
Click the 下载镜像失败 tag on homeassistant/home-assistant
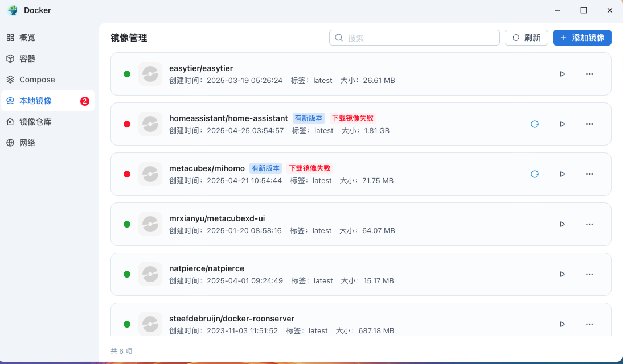click(353, 118)
